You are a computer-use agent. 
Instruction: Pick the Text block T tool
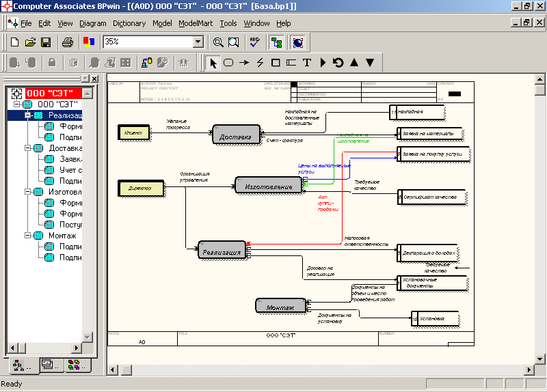pos(307,63)
